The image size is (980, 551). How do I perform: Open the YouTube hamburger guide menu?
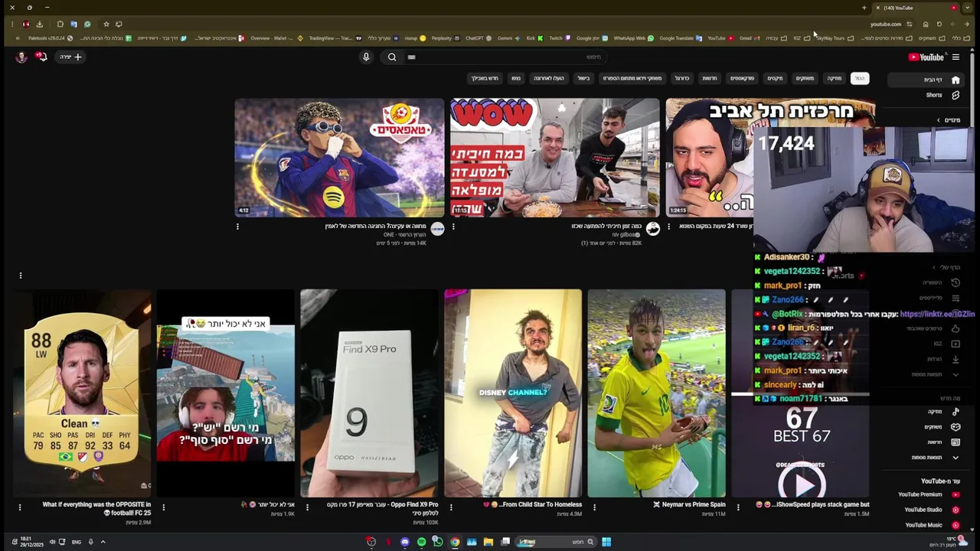(955, 57)
